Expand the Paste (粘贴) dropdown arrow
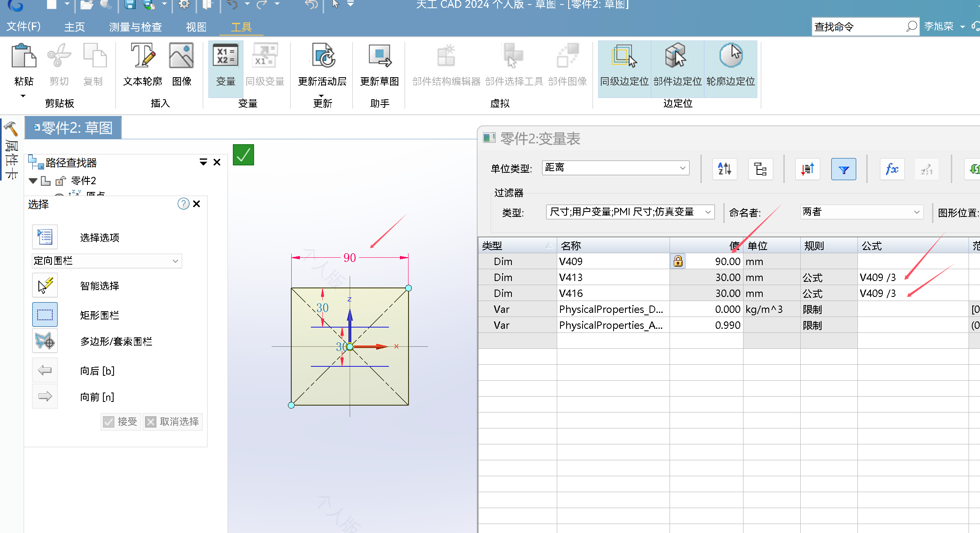Image resolution: width=980 pixels, height=533 pixels. click(23, 96)
